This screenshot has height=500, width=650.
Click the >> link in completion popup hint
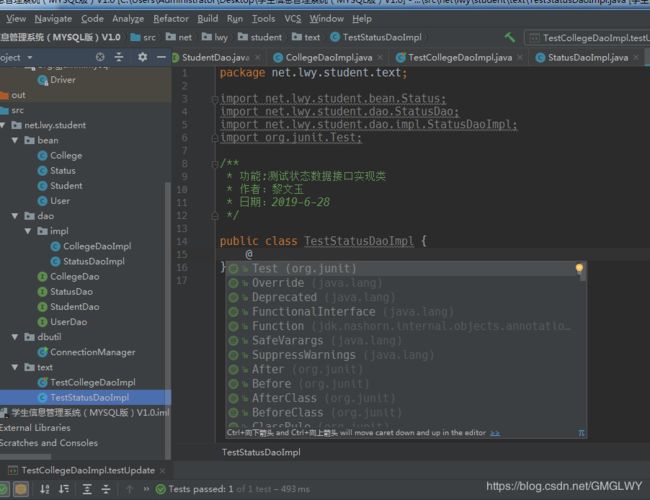coord(495,433)
